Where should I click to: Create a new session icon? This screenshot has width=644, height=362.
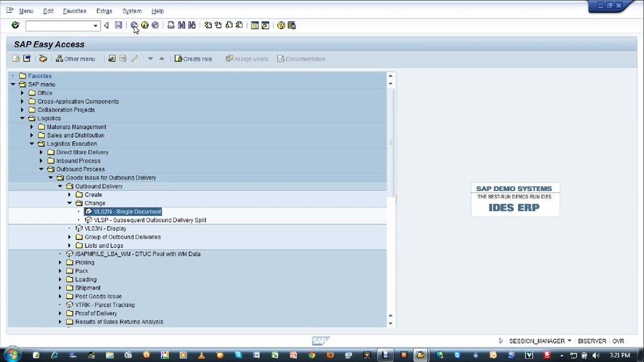click(x=255, y=25)
